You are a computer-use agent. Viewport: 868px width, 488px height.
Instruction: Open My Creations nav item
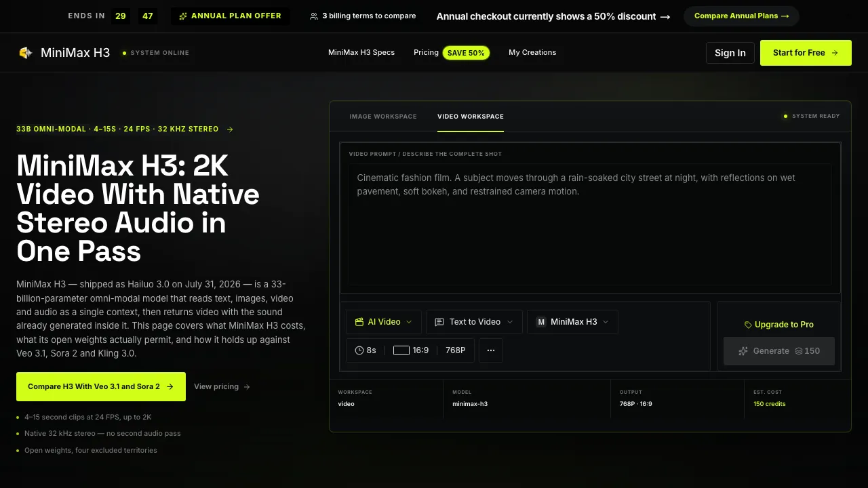click(x=532, y=52)
